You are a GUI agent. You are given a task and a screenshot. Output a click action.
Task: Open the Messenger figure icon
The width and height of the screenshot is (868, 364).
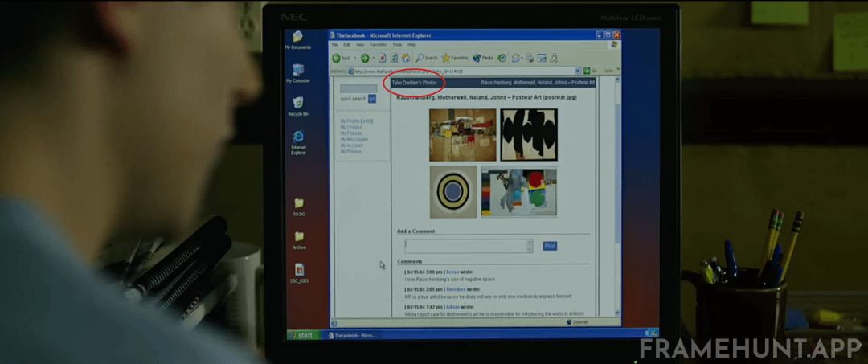pyautogui.click(x=554, y=58)
